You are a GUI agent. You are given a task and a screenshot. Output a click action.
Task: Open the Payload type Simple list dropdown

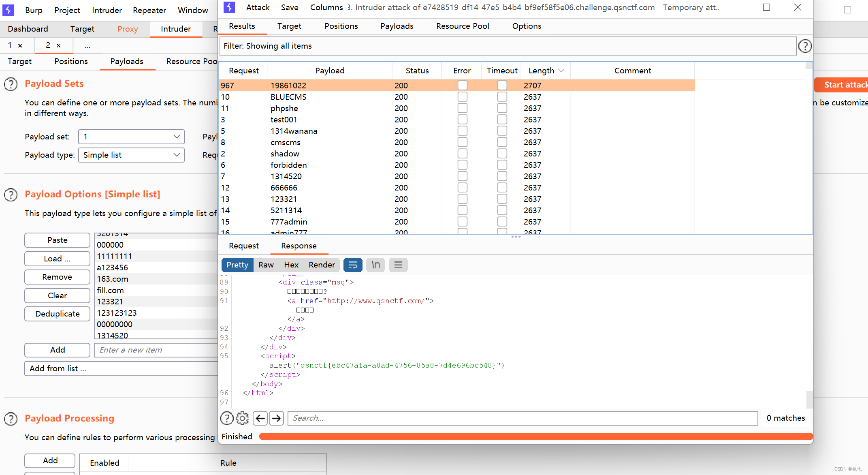click(131, 155)
